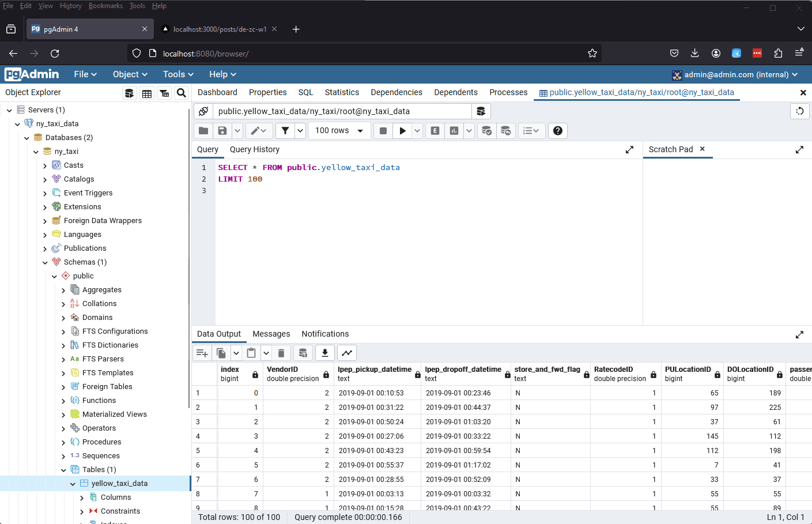812x524 pixels.
Task: Collapse the Schemas (1) tree node
Action: 45,262
